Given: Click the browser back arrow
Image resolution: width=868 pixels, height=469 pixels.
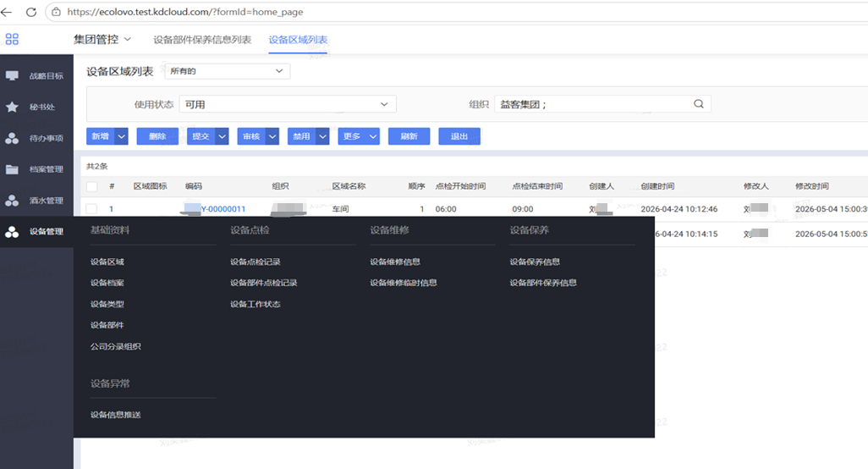Looking at the screenshot, I should coord(7,12).
